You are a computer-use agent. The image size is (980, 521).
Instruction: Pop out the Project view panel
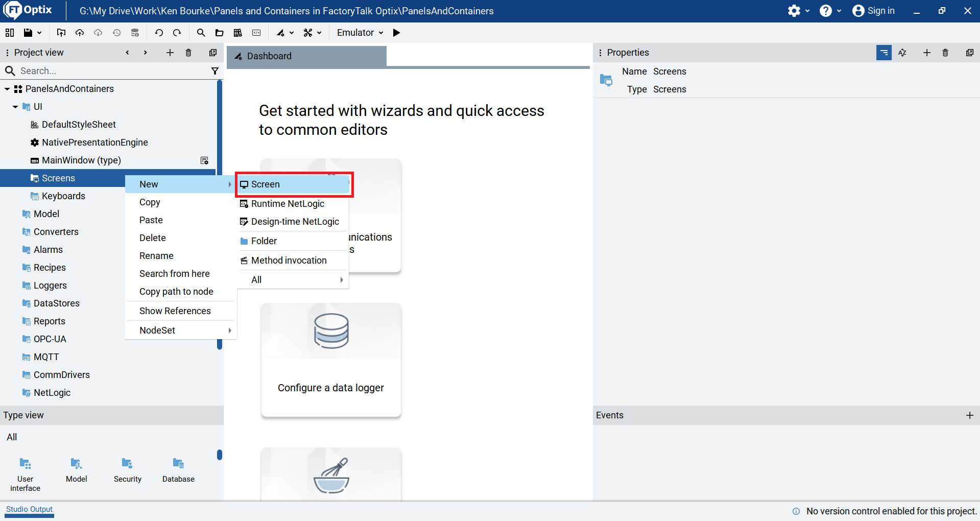tap(213, 53)
